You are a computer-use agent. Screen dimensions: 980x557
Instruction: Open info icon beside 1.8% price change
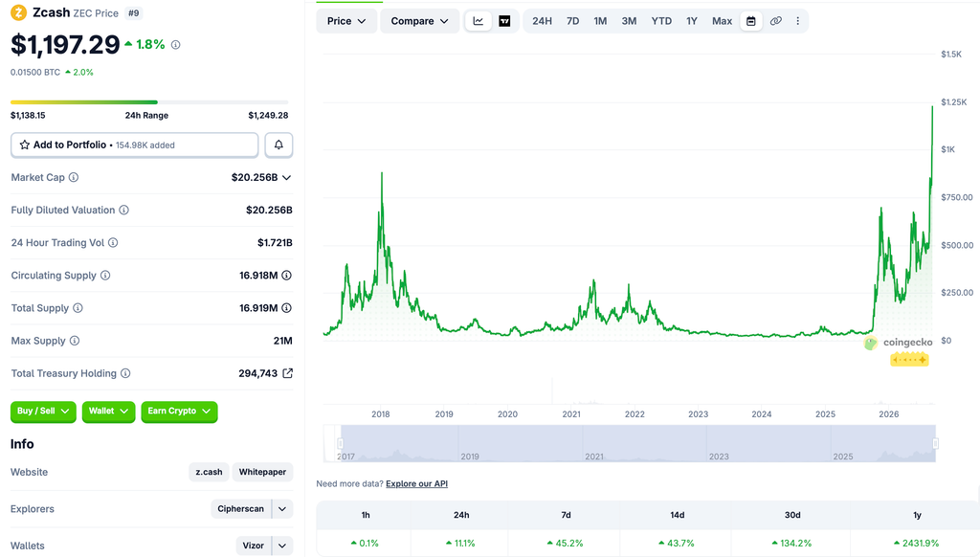tap(176, 44)
